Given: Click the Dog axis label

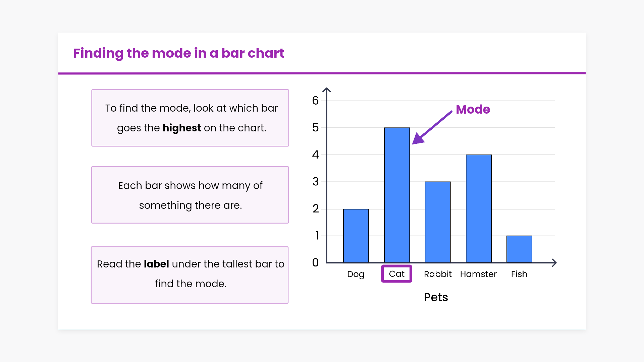Looking at the screenshot, I should 356,274.
